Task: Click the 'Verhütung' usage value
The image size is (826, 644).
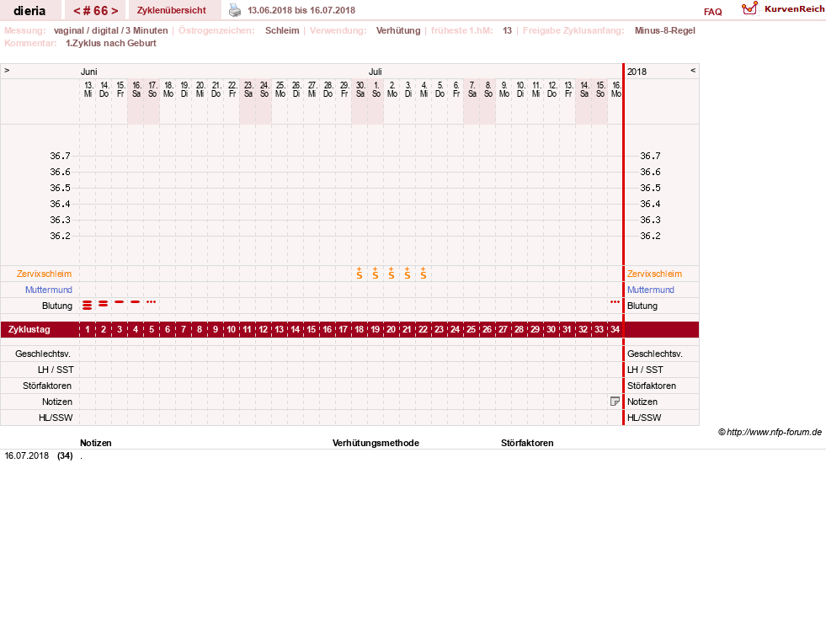Action: tap(398, 30)
